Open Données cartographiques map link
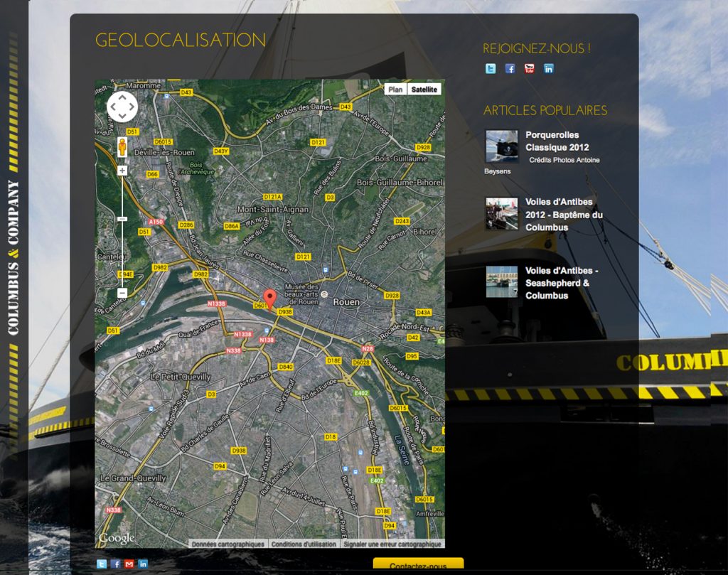 tap(228, 544)
